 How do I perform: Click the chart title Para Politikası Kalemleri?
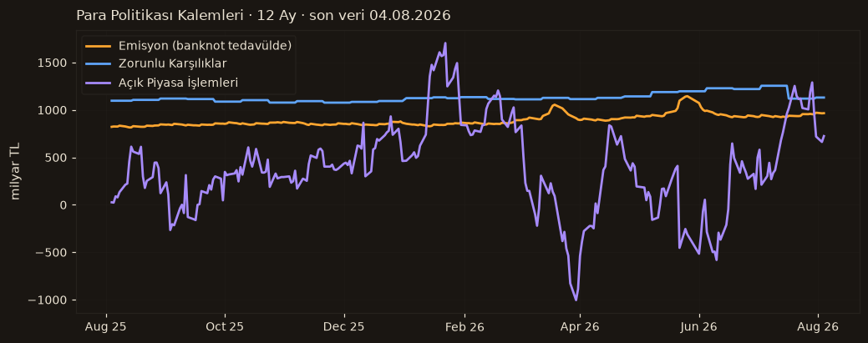[160, 16]
